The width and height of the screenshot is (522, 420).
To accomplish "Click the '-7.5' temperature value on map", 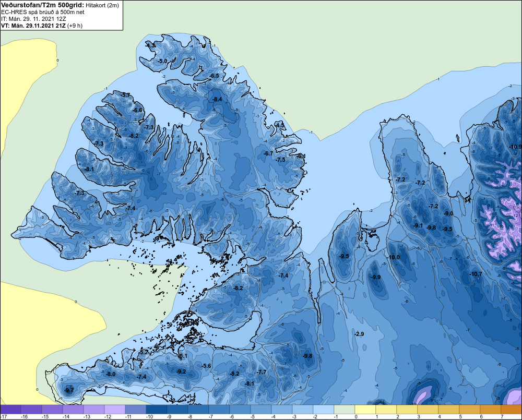I will (281, 160).
